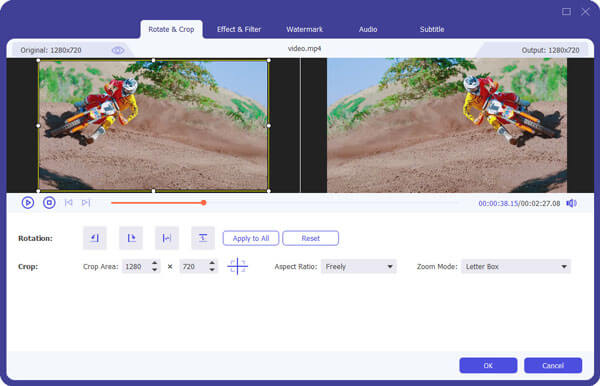Flip video vertically

pos(203,238)
